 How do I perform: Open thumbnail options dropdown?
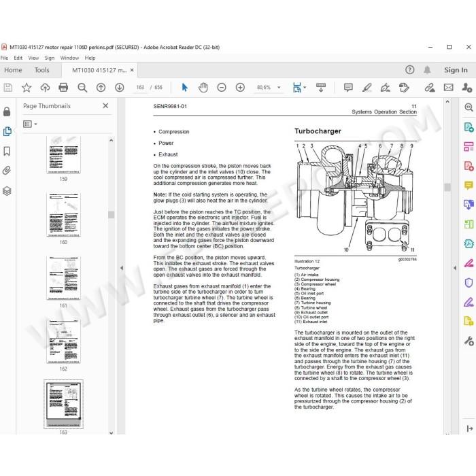tap(30, 124)
